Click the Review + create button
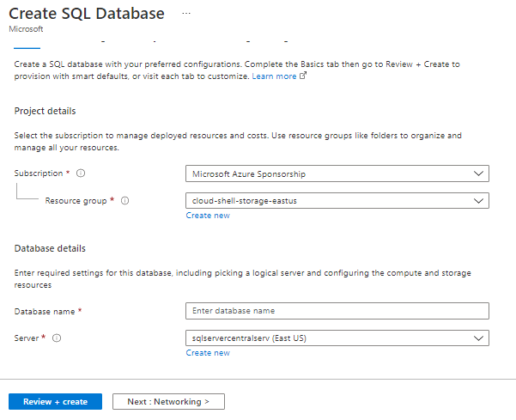516x420 pixels. pos(55,402)
